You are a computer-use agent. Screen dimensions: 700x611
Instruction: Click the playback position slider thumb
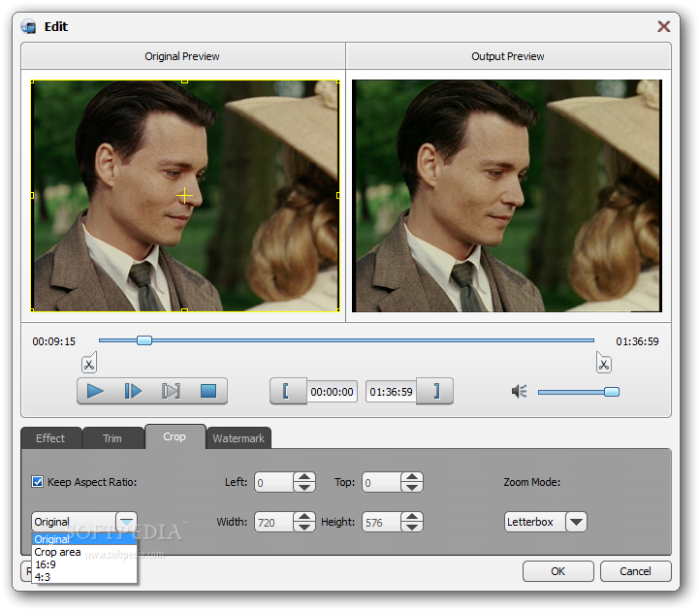(144, 340)
